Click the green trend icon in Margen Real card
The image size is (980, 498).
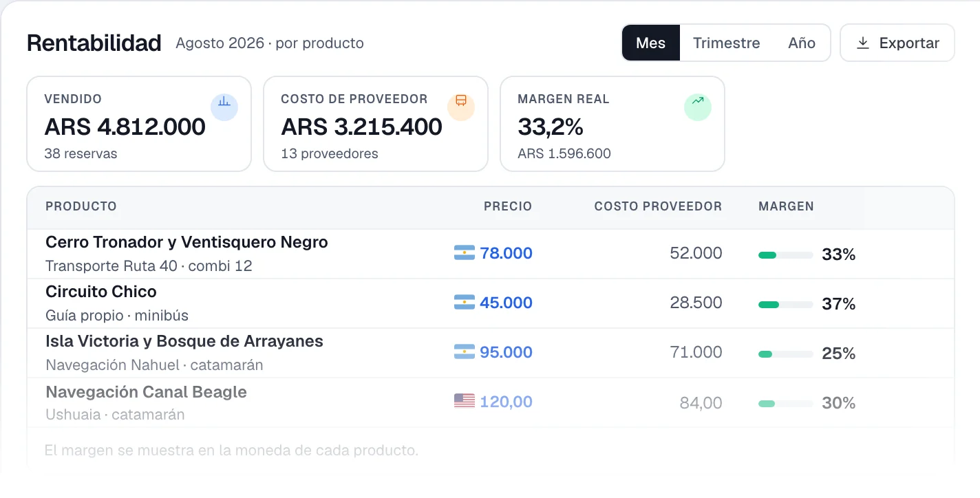click(698, 107)
